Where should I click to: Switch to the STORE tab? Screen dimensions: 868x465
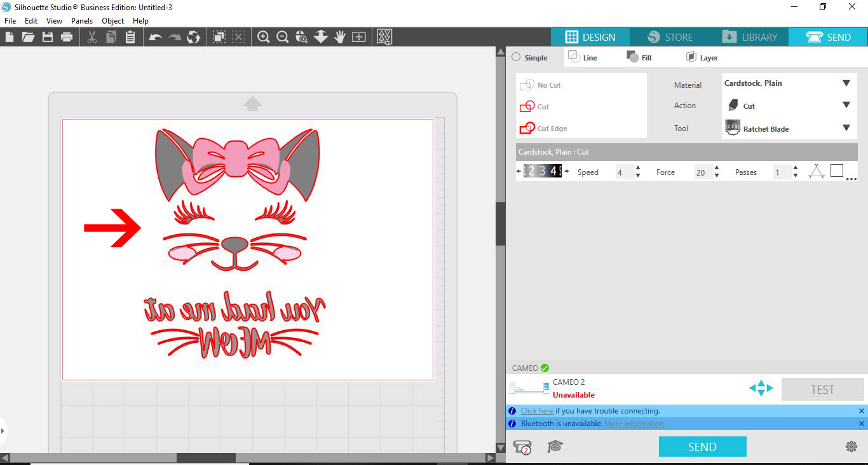(670, 37)
